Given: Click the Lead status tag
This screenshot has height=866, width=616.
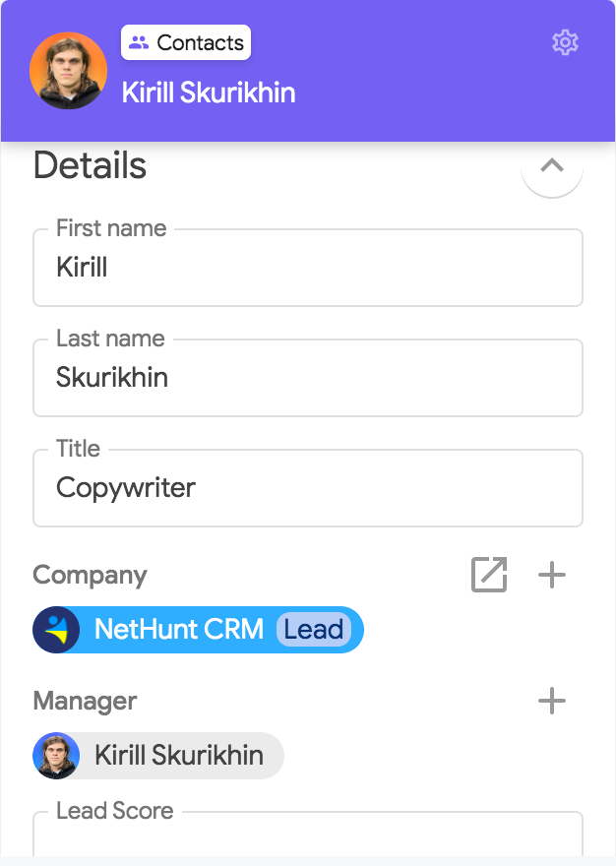Looking at the screenshot, I should [313, 630].
